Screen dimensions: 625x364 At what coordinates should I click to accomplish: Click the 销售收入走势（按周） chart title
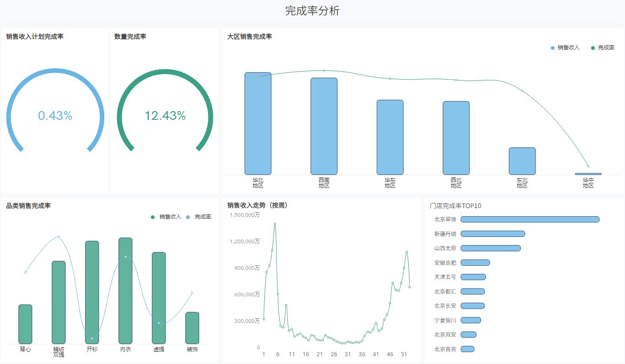256,205
